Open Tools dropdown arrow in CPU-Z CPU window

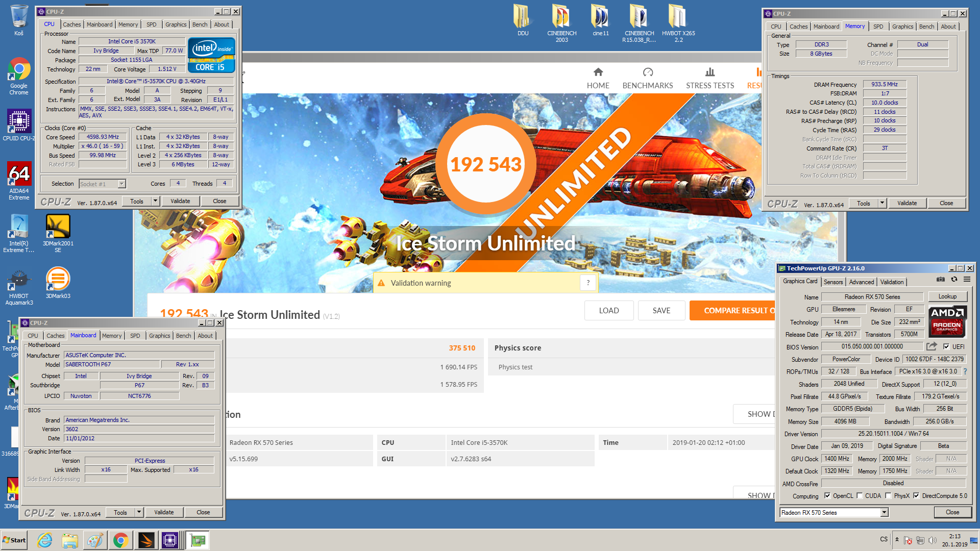155,201
